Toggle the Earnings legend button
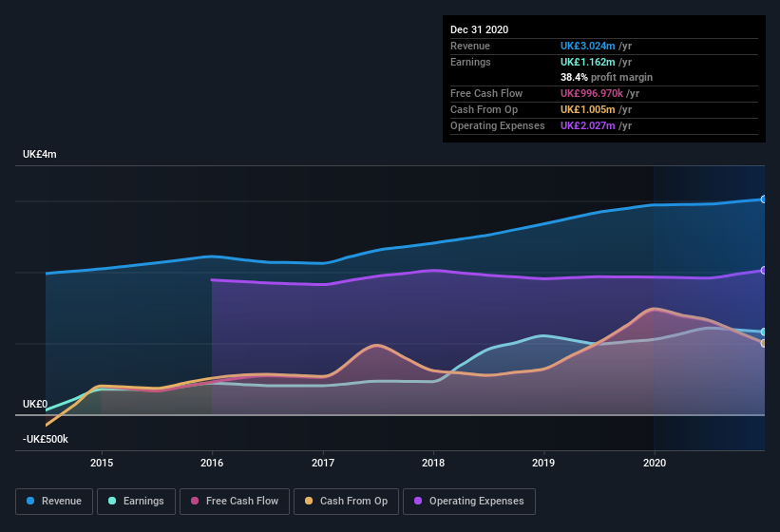The height and width of the screenshot is (532, 780). [136, 502]
